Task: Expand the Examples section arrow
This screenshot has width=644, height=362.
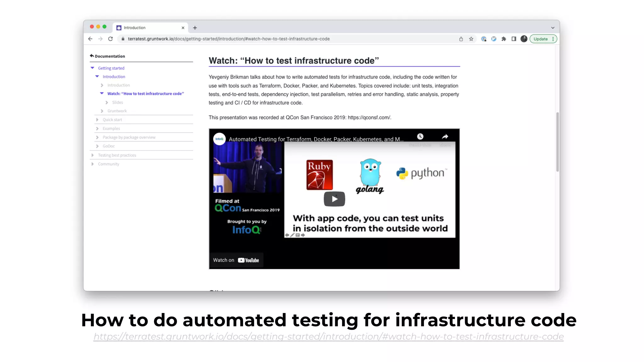Action: 97,129
